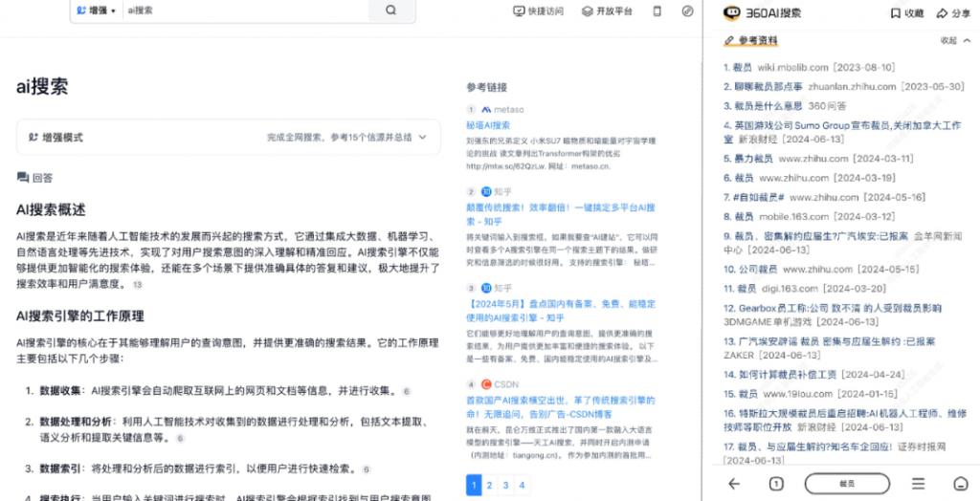This screenshot has height=501, width=980.
Task: Open 开放平台 developer platform
Action: click(x=606, y=11)
